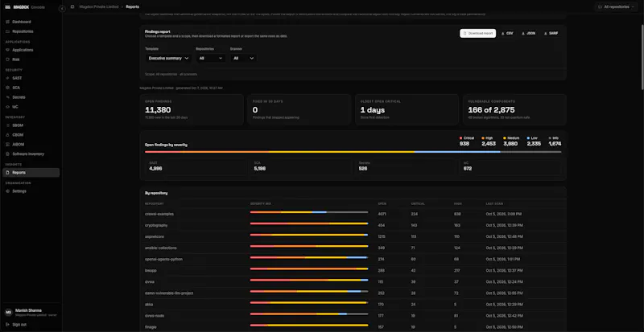Image resolution: width=644 pixels, height=332 pixels.
Task: Click the crewai-examples repository name
Action: point(159,214)
